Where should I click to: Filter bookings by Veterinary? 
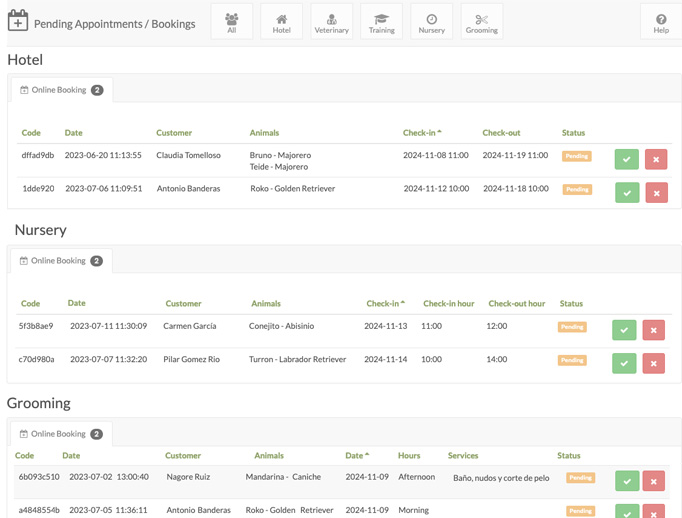coord(331,22)
